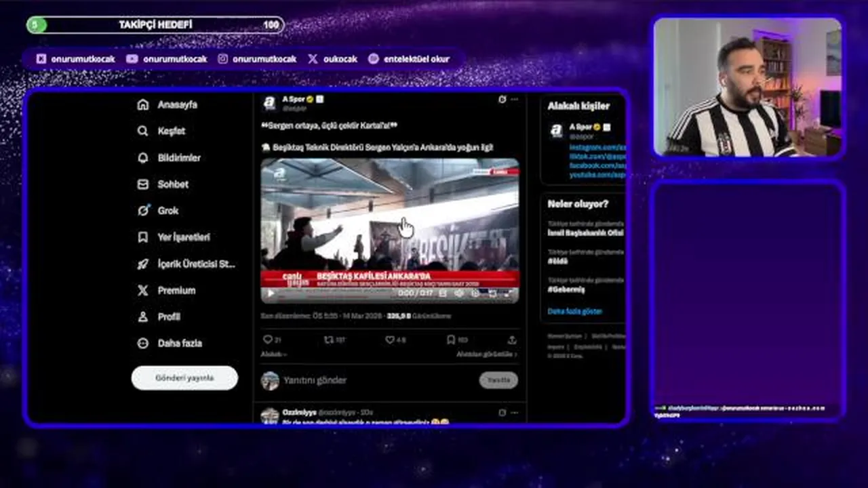868x488 pixels.
Task: Open the youtube.com link in A Spor bio
Action: pos(597,175)
